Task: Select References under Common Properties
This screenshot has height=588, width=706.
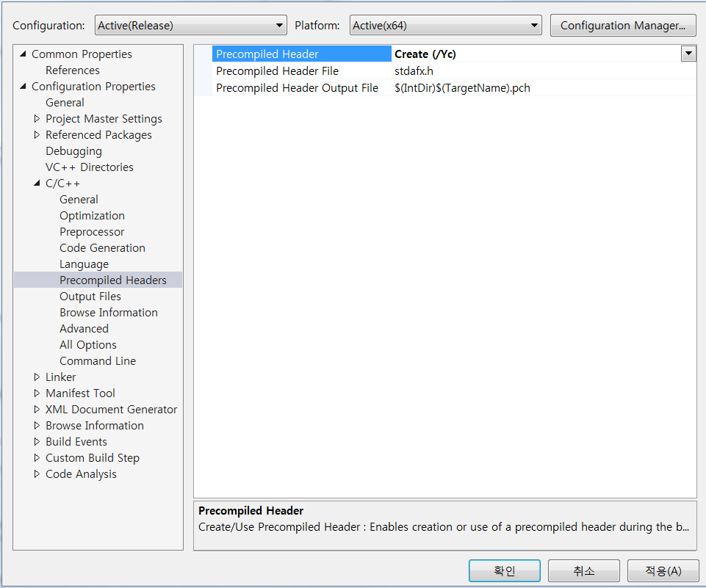Action: click(73, 70)
